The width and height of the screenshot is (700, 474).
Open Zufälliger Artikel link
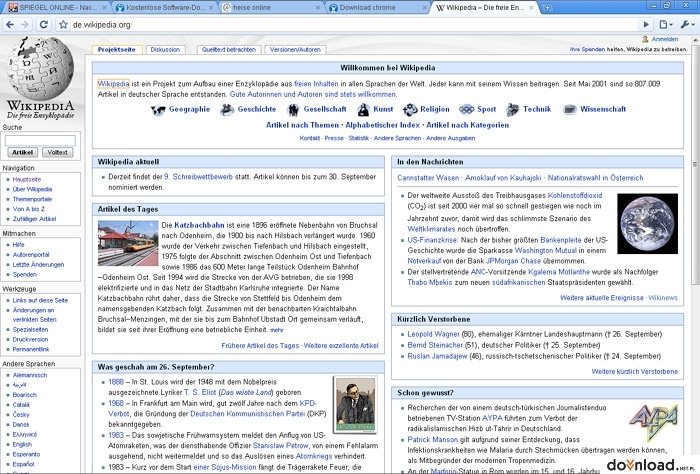[x=34, y=219]
